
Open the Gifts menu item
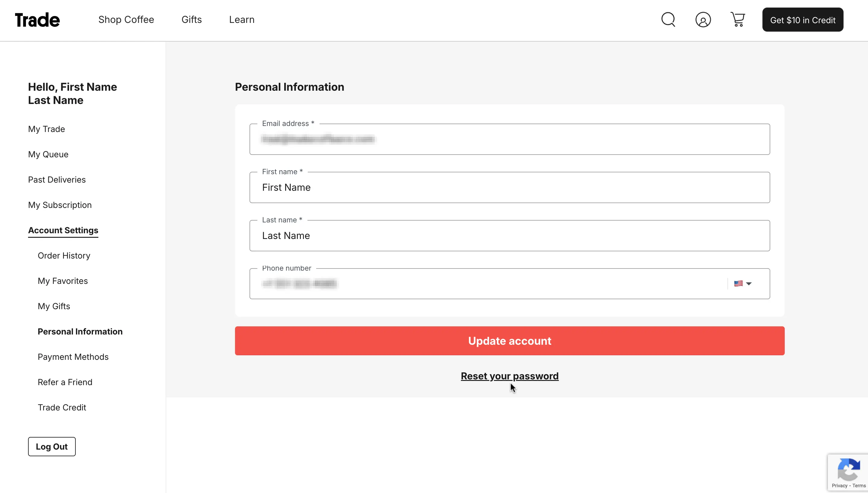pos(192,20)
